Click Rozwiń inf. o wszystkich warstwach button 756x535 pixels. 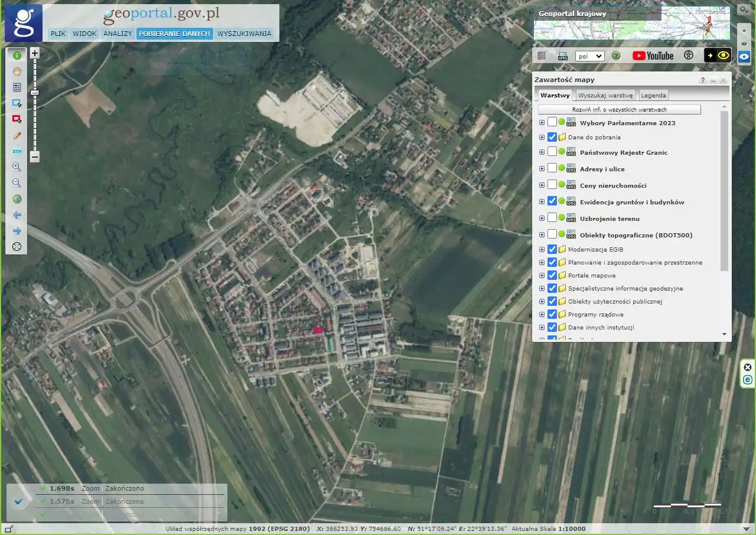pyautogui.click(x=619, y=110)
